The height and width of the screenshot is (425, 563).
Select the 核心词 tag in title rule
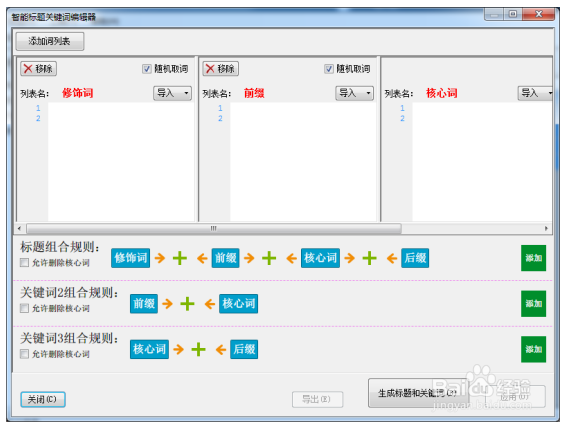(320, 258)
